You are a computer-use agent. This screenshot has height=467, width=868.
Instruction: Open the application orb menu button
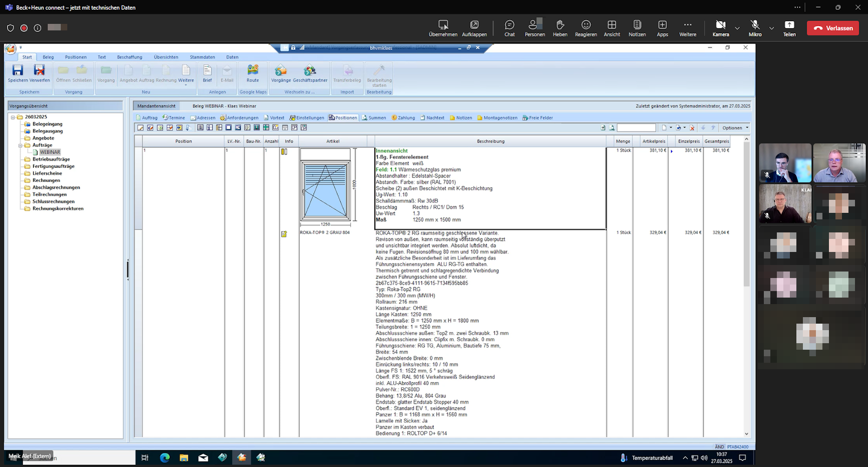pos(10,49)
